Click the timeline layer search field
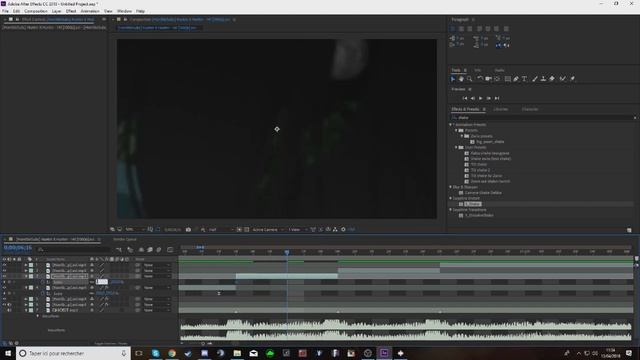 pos(73,249)
